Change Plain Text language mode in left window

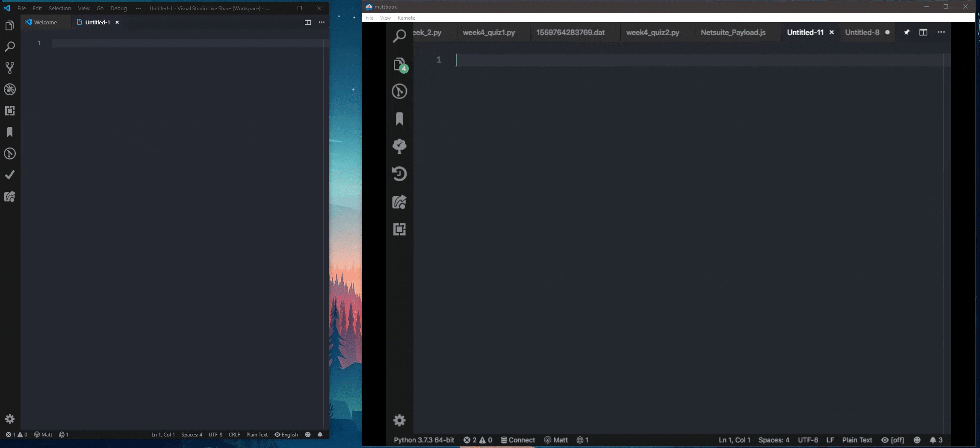coord(257,434)
